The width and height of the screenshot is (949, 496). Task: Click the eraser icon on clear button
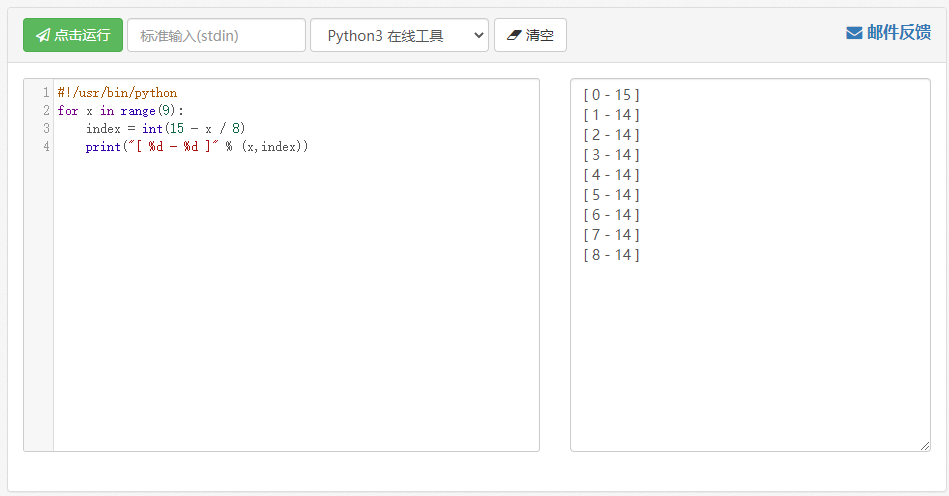[514, 36]
